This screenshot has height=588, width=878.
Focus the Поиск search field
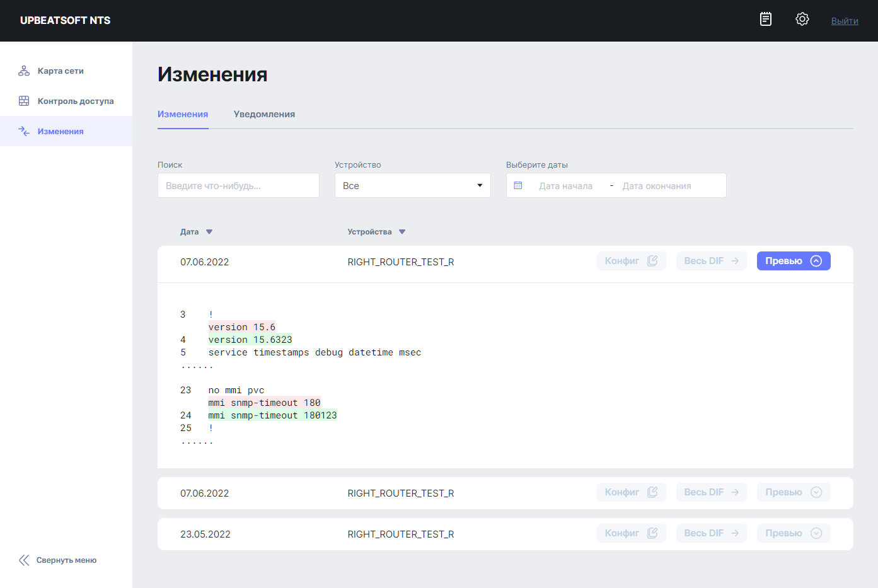(238, 185)
